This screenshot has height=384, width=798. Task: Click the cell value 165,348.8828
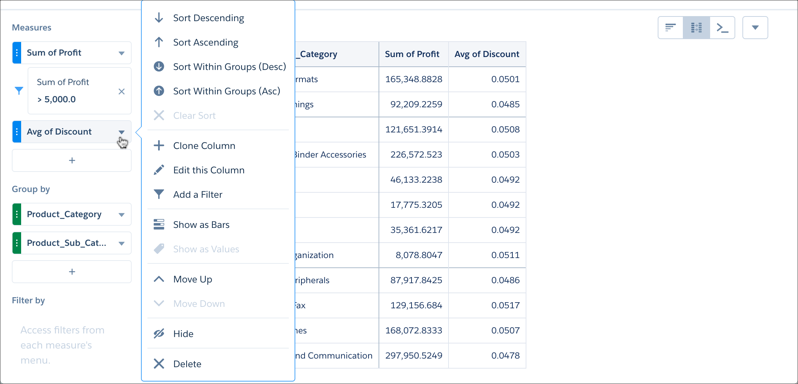click(x=413, y=79)
